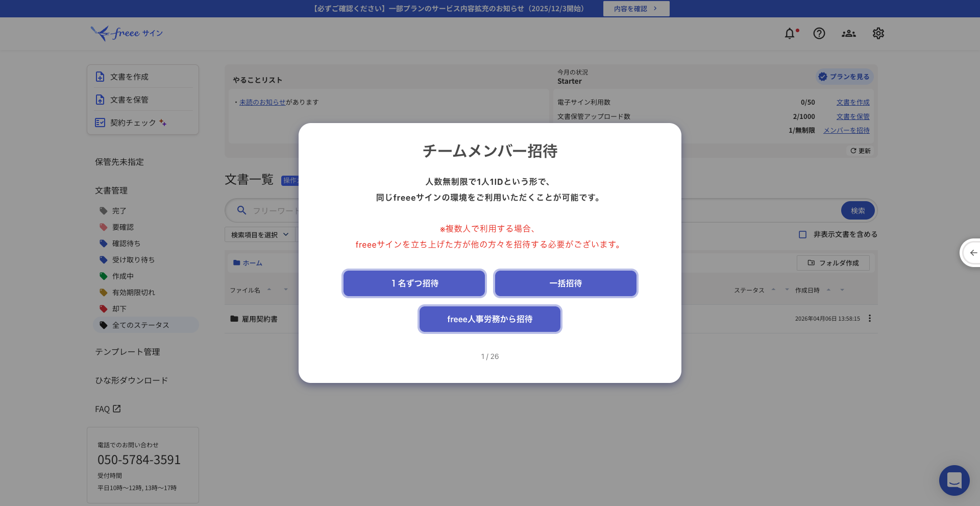Select 保管先未指定 in the sidebar
980x506 pixels.
[x=119, y=162]
